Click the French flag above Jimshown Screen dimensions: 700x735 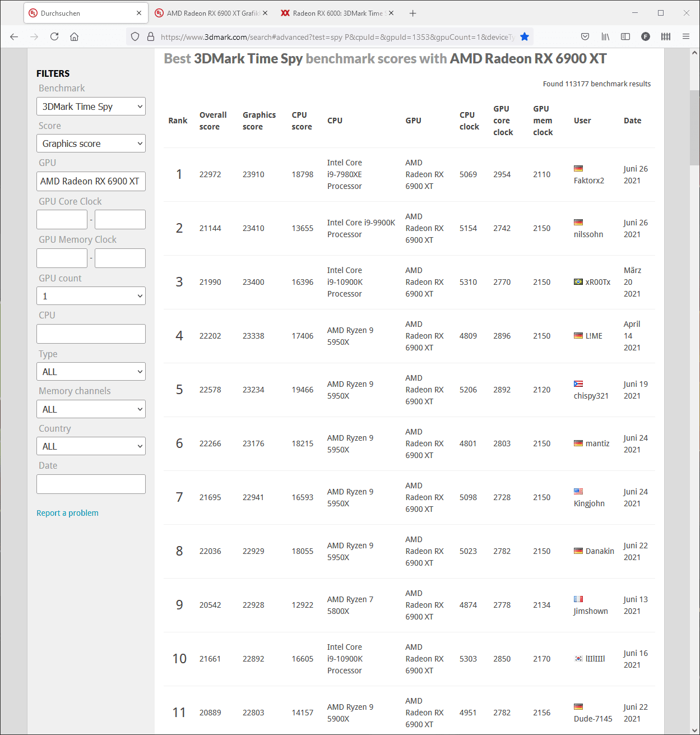(578, 599)
